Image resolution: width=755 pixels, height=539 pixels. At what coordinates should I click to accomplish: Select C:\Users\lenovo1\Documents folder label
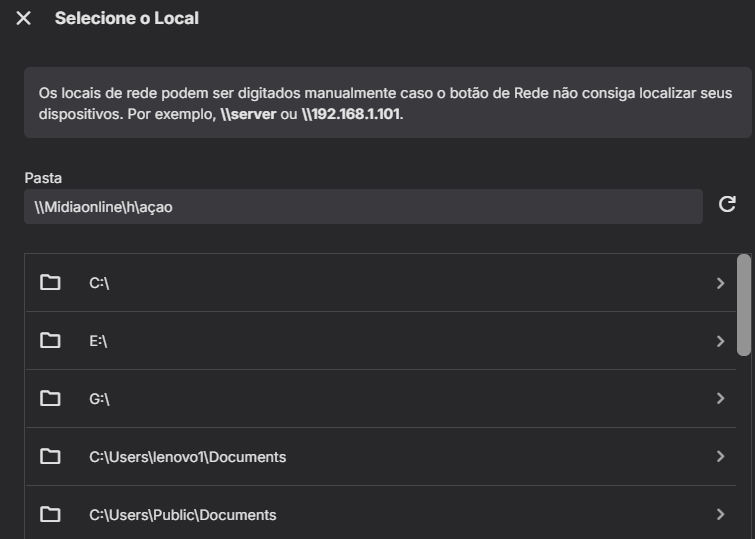pyautogui.click(x=187, y=457)
